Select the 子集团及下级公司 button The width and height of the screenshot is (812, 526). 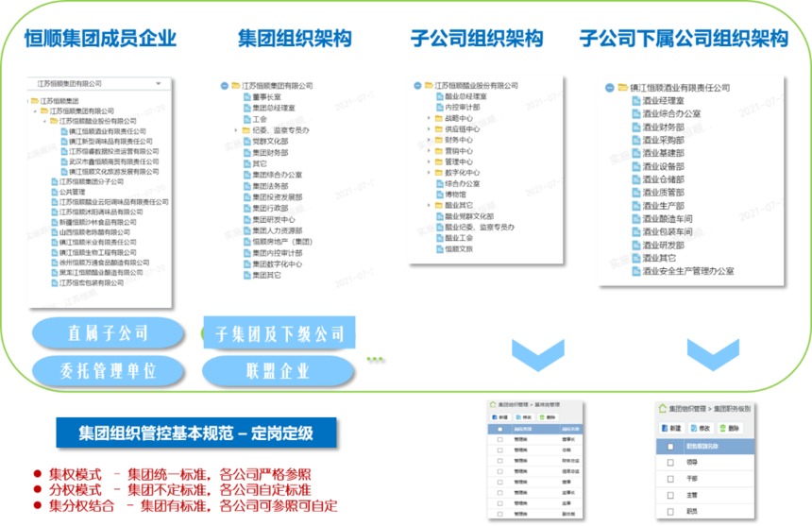[279, 333]
